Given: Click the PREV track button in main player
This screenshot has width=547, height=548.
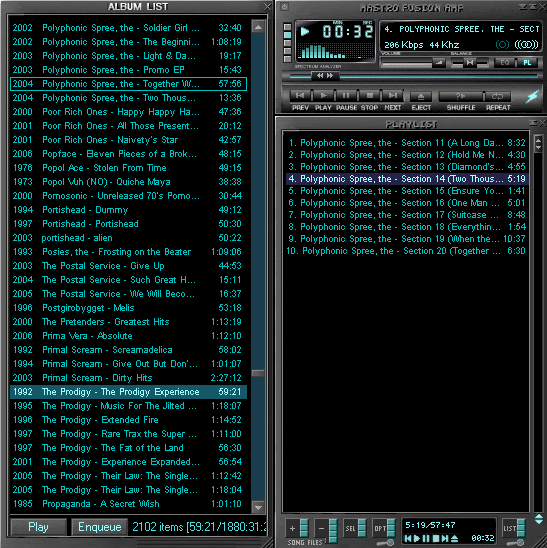Looking at the screenshot, I should click(x=300, y=95).
